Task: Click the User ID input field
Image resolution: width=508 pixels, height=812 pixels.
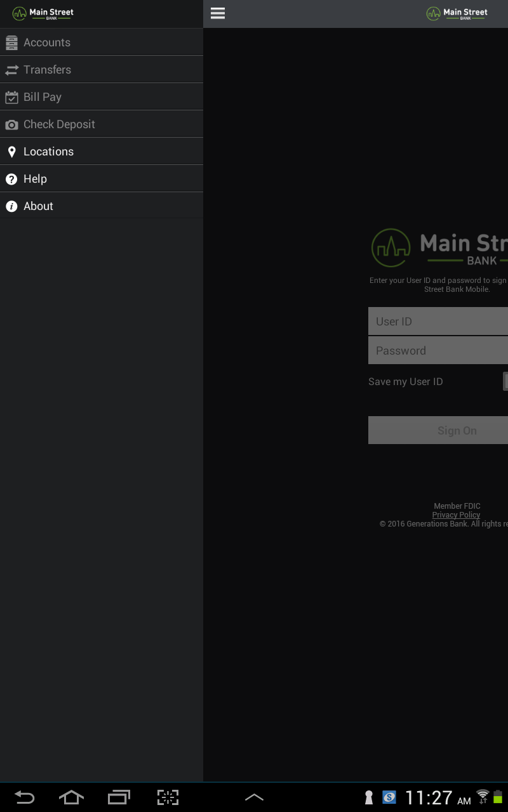Action: (438, 321)
